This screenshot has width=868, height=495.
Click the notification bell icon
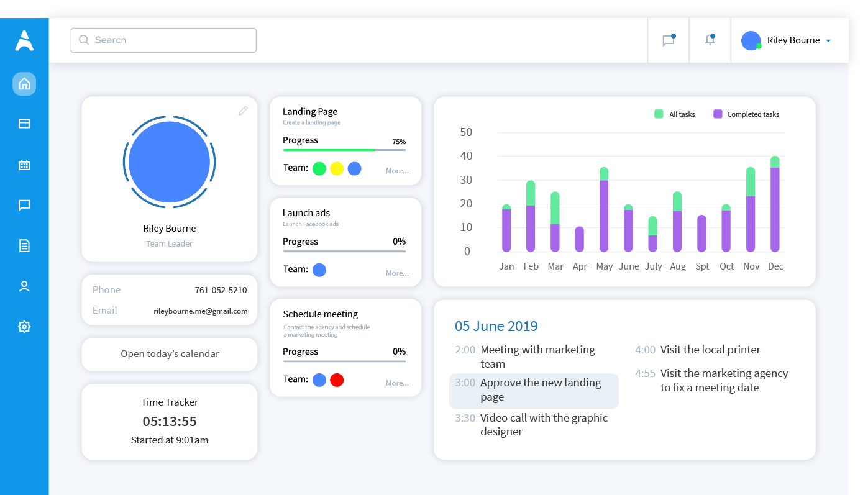(710, 40)
